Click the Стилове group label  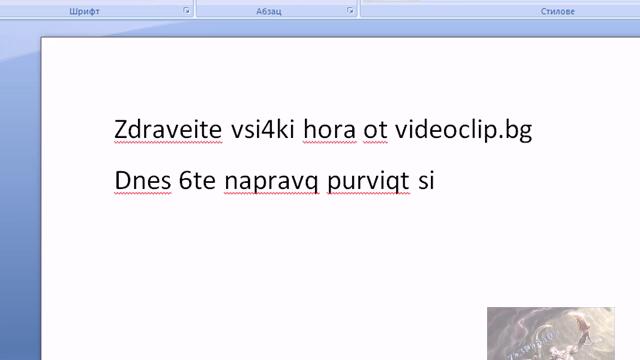558,11
